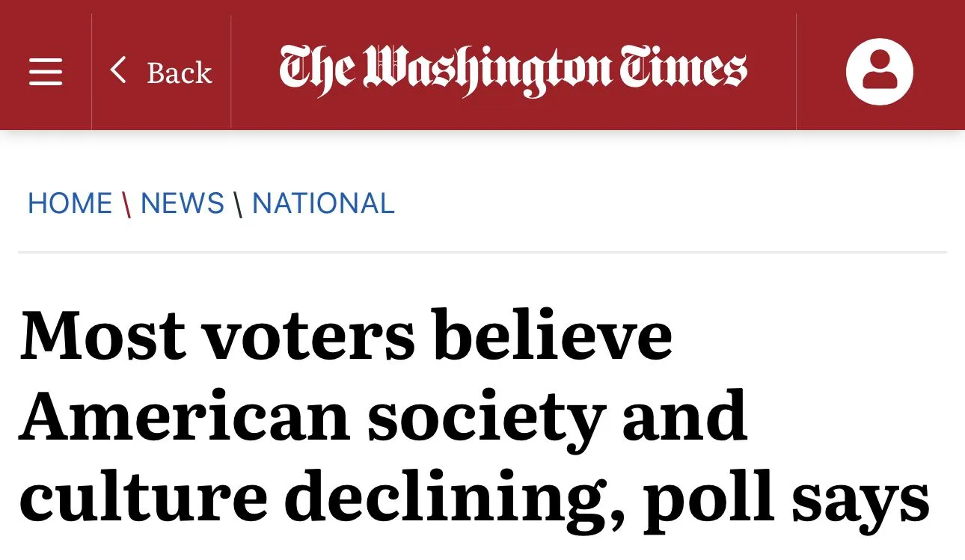The width and height of the screenshot is (965, 560).
Task: Click "poll" in the headline
Action: pyautogui.click(x=708, y=496)
